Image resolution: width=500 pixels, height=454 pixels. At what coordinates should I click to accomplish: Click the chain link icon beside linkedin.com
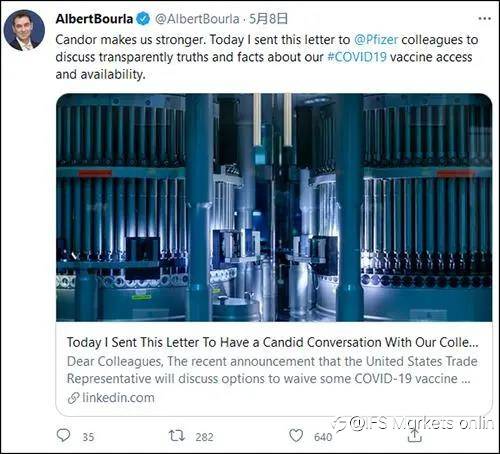(x=73, y=398)
